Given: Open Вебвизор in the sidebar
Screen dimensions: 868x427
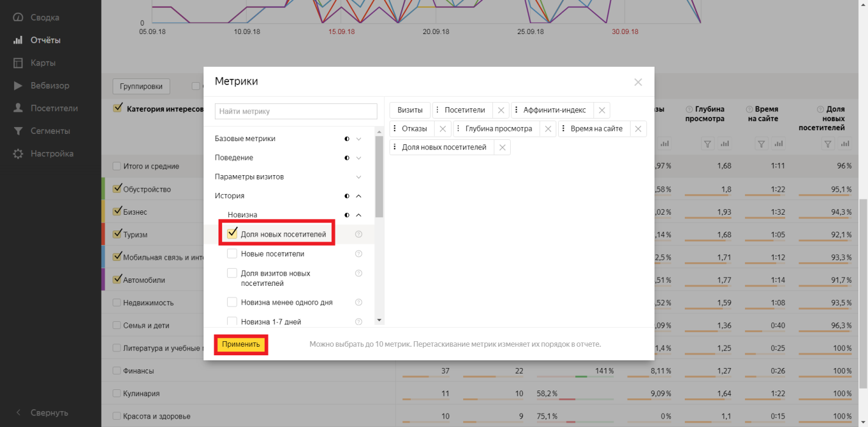Looking at the screenshot, I should pyautogui.click(x=50, y=86).
